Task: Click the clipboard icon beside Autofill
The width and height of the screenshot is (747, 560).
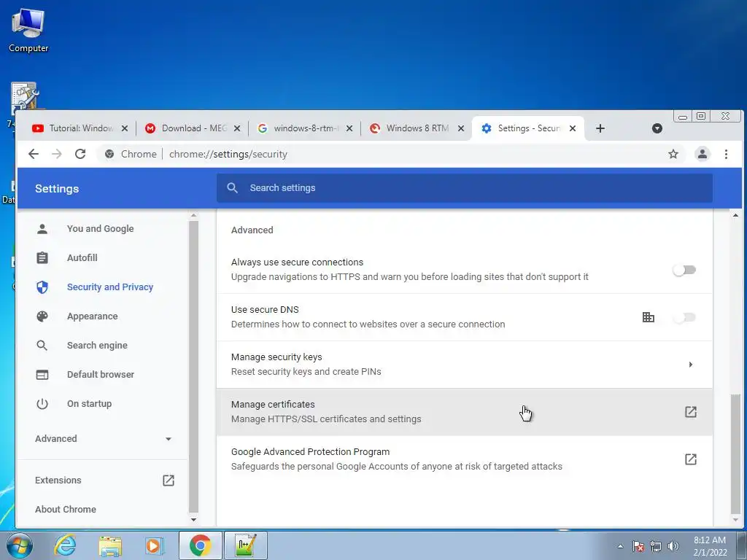Action: 42,257
